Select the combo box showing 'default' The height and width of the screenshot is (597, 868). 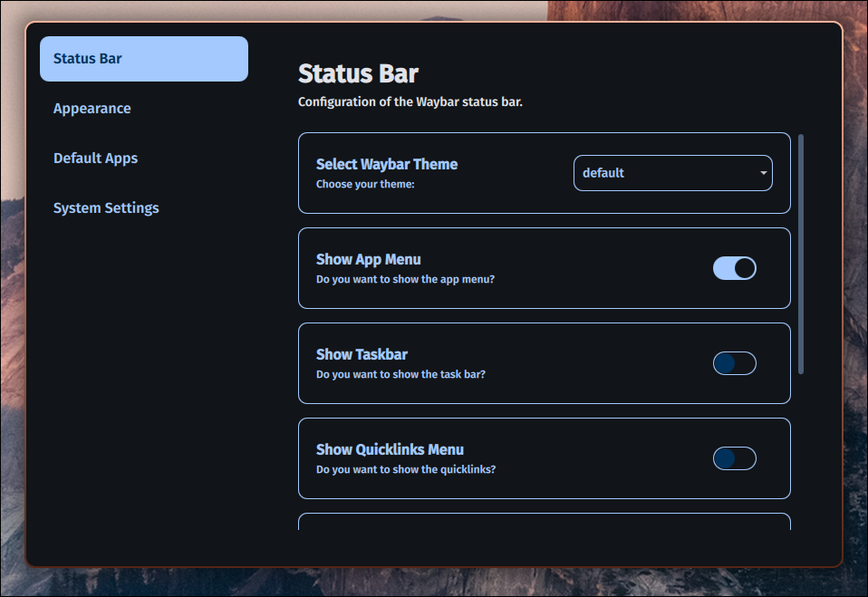(672, 172)
